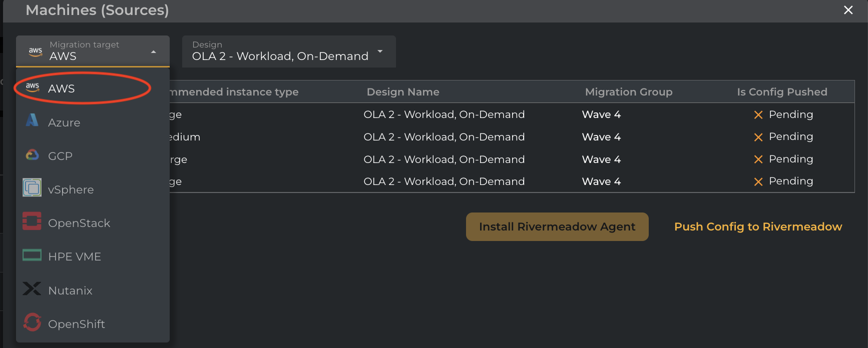The width and height of the screenshot is (868, 348).
Task: Click the HPE VME green icon
Action: [x=32, y=255]
